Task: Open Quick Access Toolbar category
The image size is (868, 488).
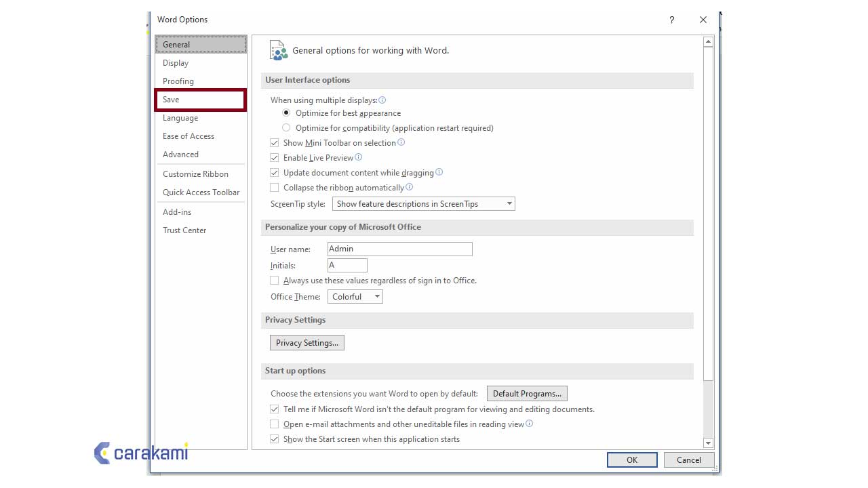Action: click(201, 192)
